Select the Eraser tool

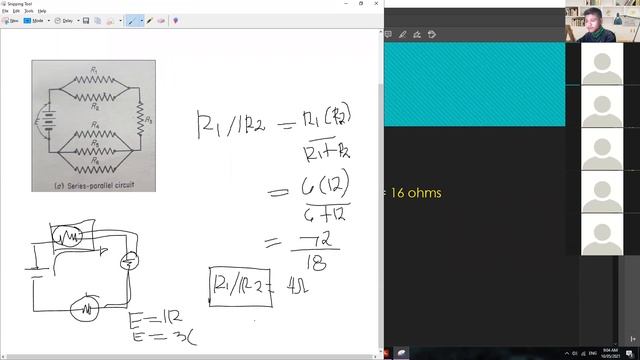(161, 20)
